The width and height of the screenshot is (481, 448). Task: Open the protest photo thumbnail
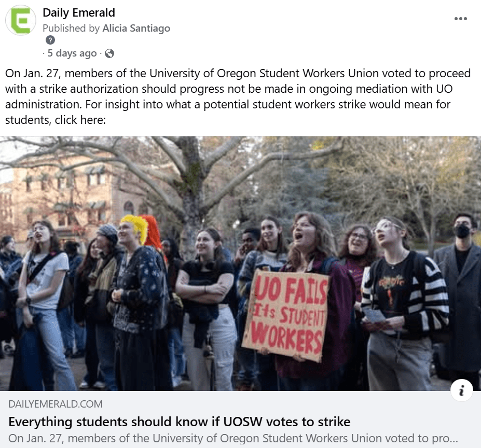241,264
